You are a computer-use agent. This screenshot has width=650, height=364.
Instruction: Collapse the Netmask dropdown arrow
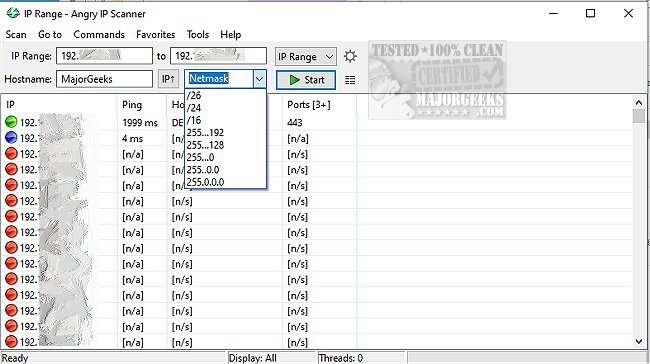pos(260,79)
